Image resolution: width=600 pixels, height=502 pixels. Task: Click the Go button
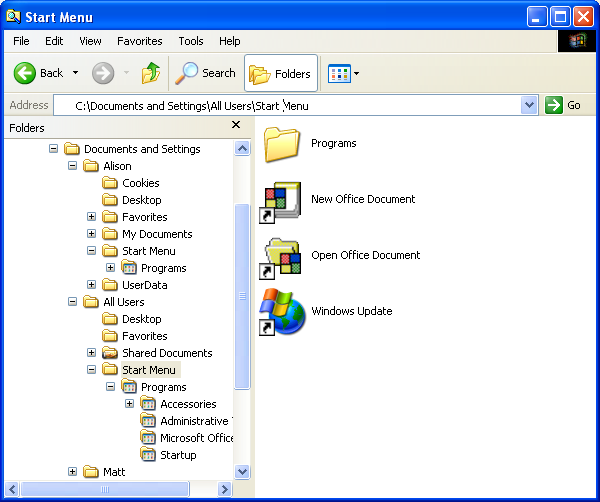563,105
